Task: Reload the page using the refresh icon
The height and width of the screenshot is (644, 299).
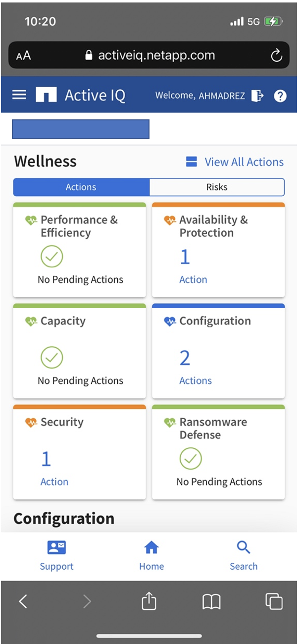Action: coord(276,55)
